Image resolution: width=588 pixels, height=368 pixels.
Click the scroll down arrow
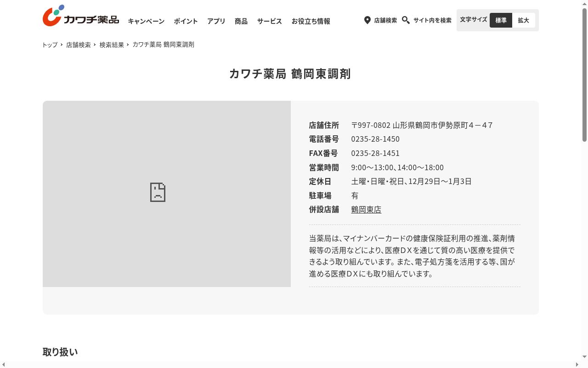click(584, 356)
